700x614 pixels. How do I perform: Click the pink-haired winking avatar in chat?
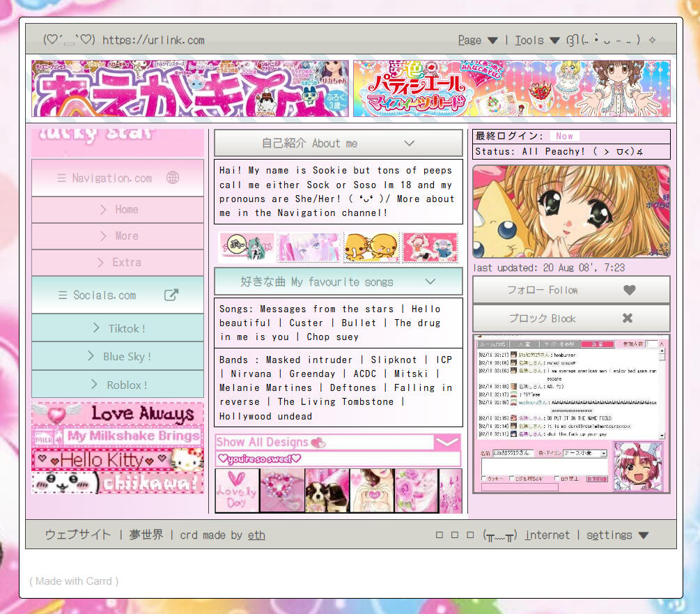point(637,466)
